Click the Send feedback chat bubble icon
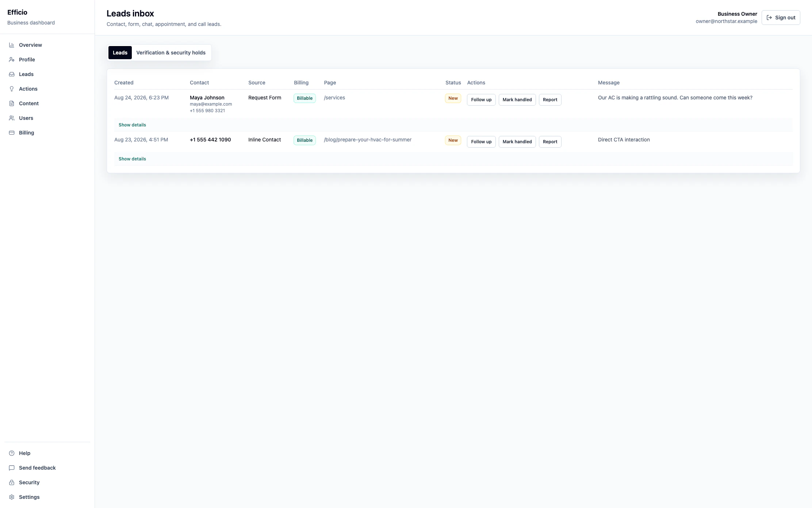The image size is (812, 508). pyautogui.click(x=12, y=468)
